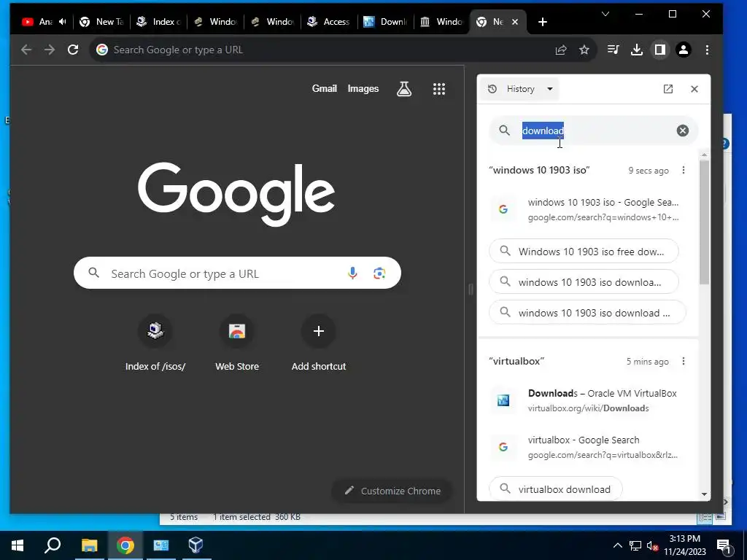
Task: Click the Add shortcut button
Action: (x=319, y=343)
